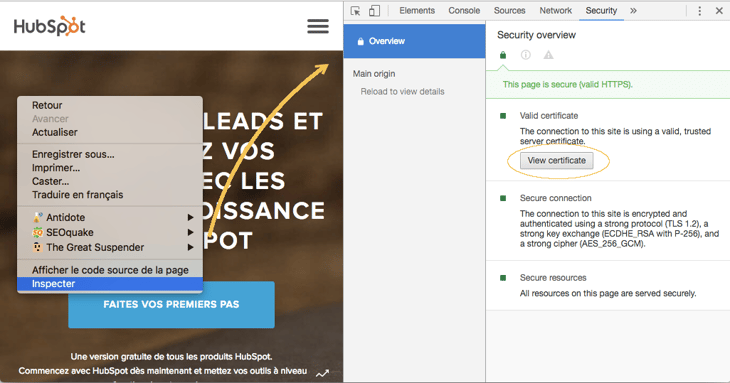Click the 'Valid certificate' heading

coord(549,116)
